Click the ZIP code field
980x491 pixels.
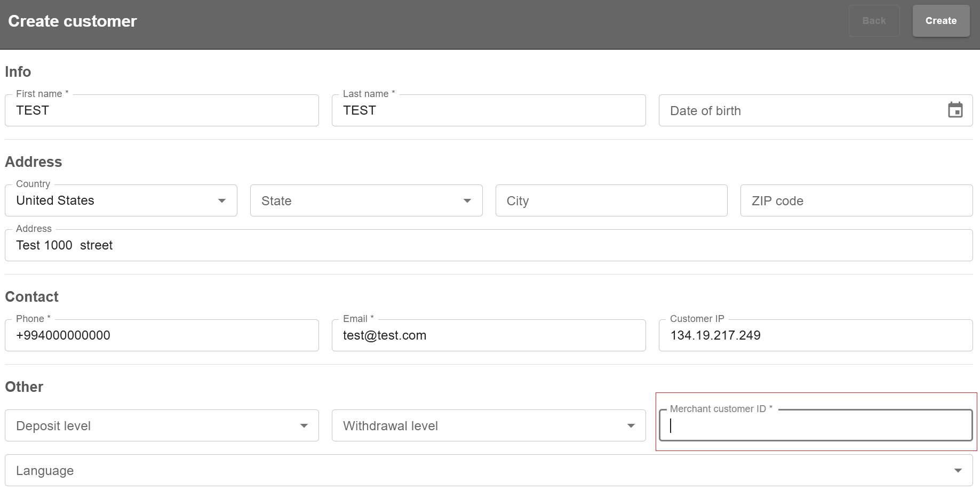(x=856, y=200)
